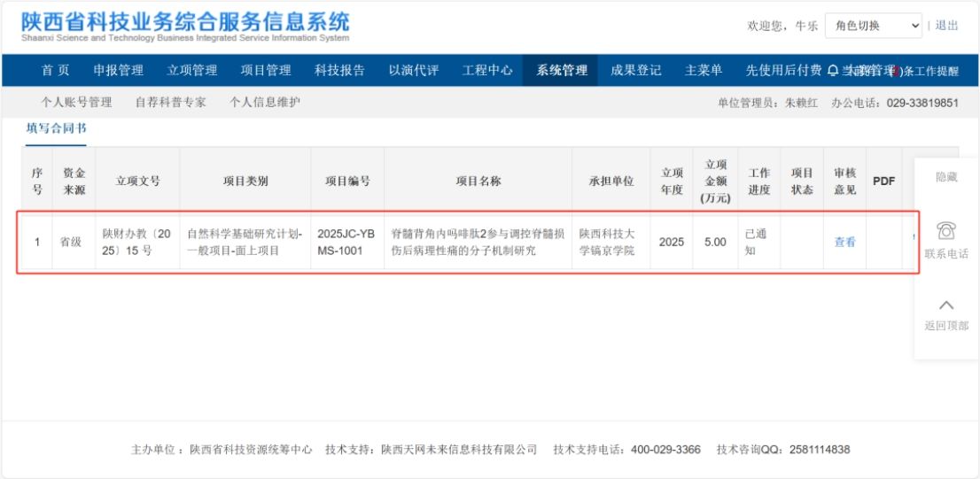Image resolution: width=980 pixels, height=479 pixels.
Task: Click the notification bell icon
Action: point(832,71)
